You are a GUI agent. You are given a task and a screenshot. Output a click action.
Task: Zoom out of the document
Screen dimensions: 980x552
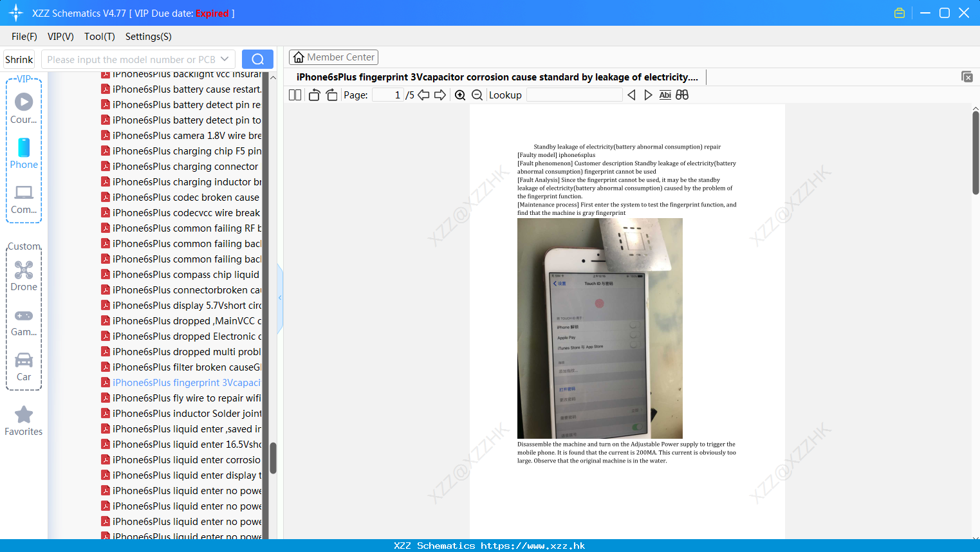coord(477,95)
